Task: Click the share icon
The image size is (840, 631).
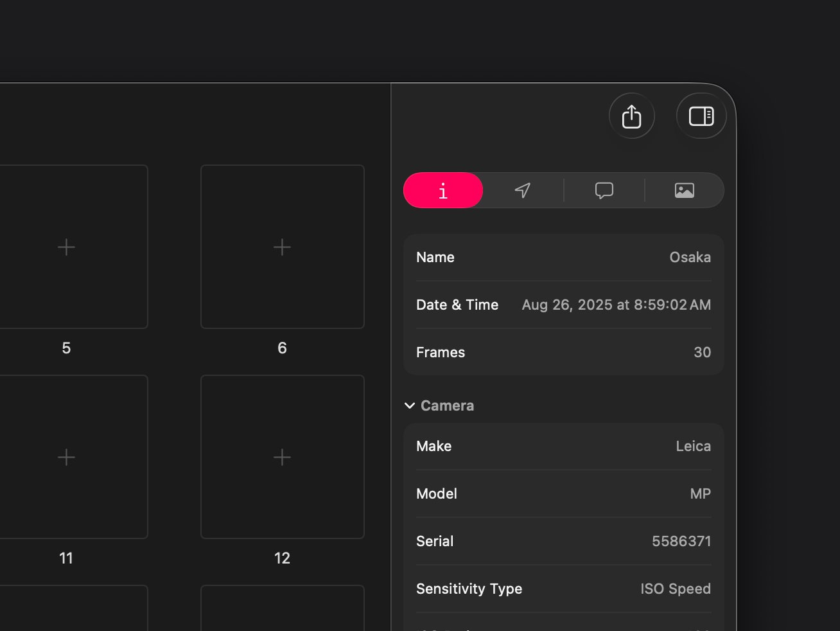Action: tap(631, 116)
